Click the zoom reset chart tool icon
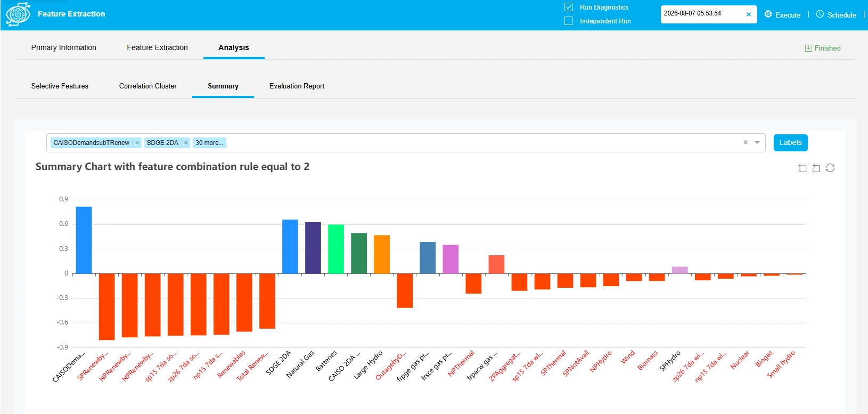Image resolution: width=868 pixels, height=414 pixels. click(x=816, y=168)
